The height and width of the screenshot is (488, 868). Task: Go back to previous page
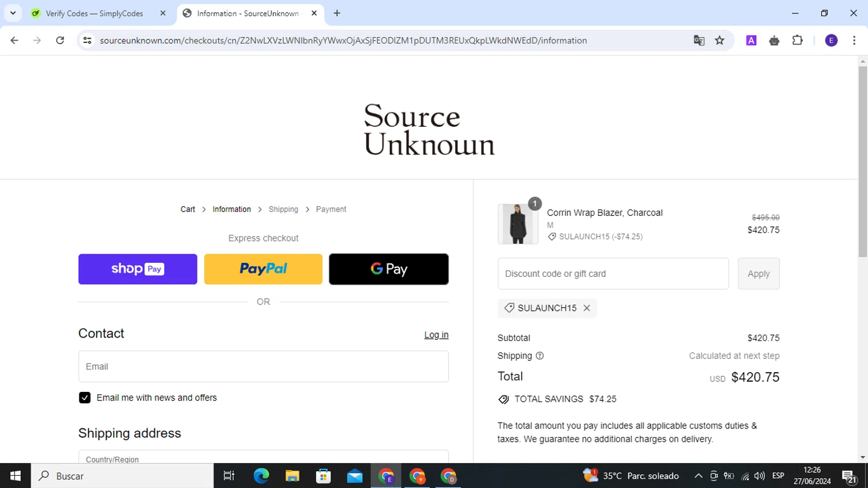(14, 41)
